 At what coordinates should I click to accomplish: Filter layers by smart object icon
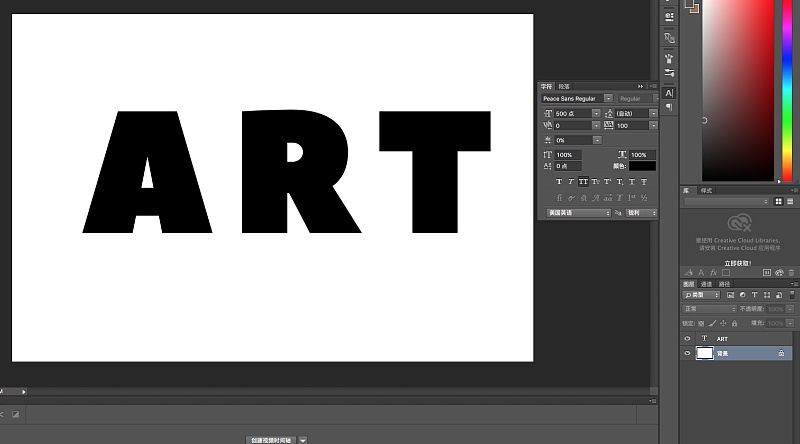point(779,295)
